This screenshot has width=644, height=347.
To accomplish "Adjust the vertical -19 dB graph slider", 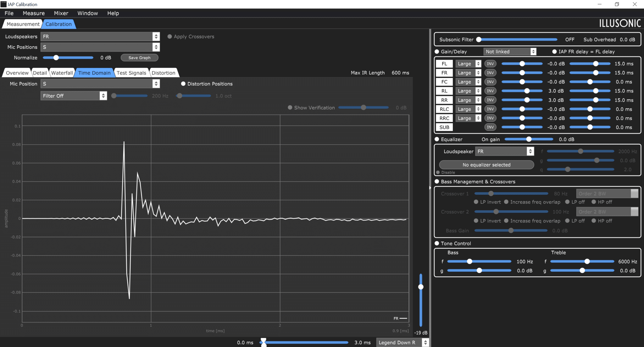I will click(421, 300).
